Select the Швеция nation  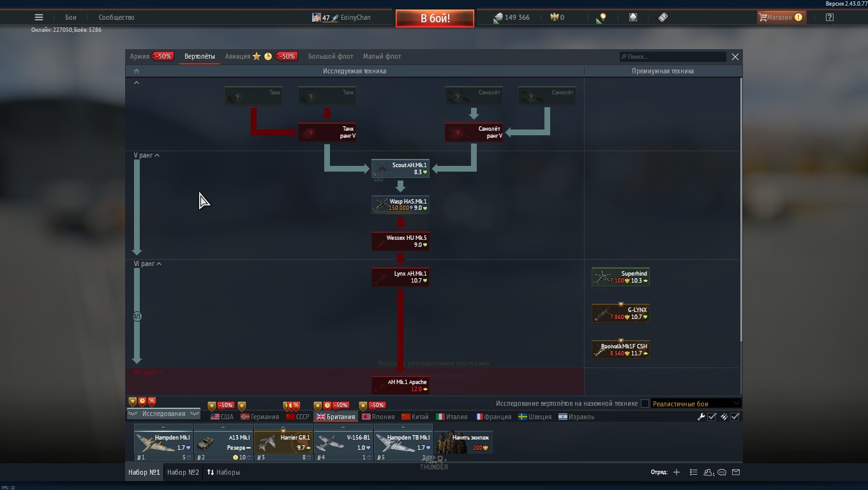tap(535, 417)
